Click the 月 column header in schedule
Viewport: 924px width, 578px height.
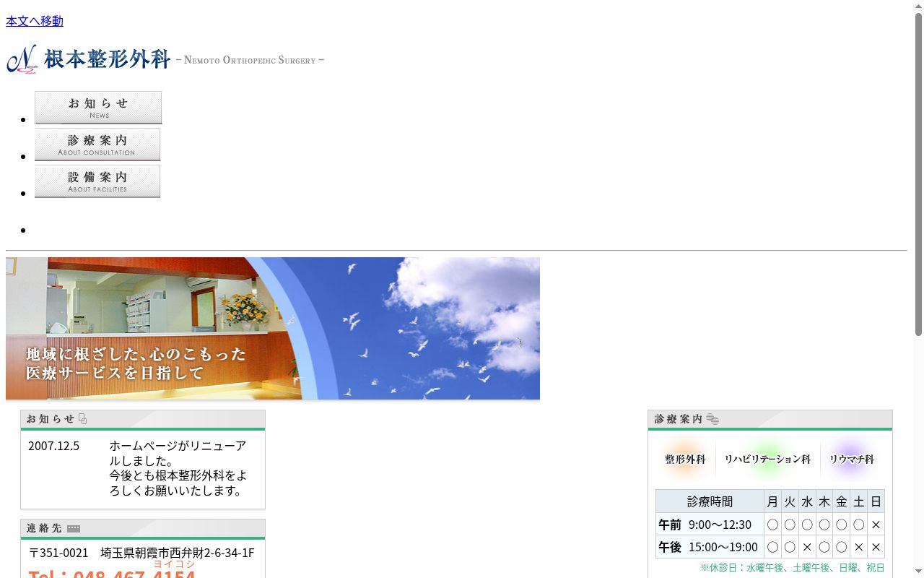(x=772, y=501)
